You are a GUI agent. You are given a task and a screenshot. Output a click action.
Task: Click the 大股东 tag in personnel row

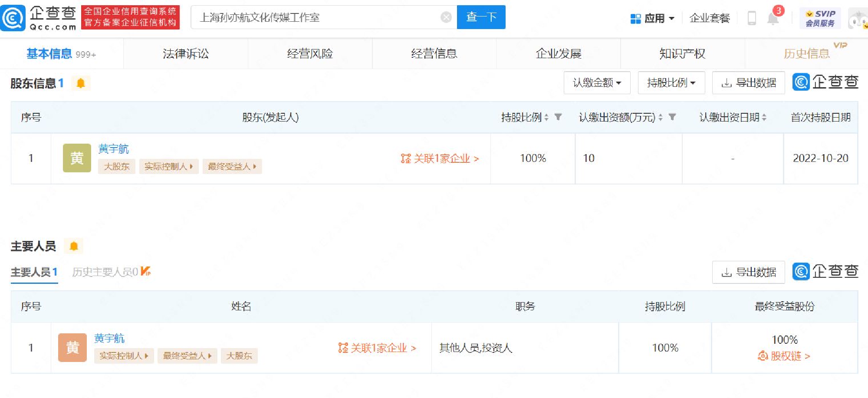(x=239, y=356)
